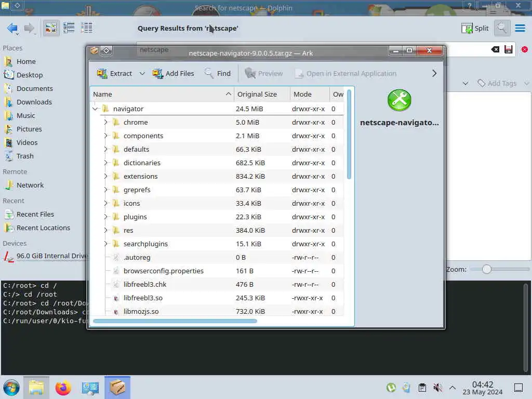Screen dimensions: 532x399
Task: Click Ark vertical scrollbar handle
Action: pyautogui.click(x=349, y=135)
